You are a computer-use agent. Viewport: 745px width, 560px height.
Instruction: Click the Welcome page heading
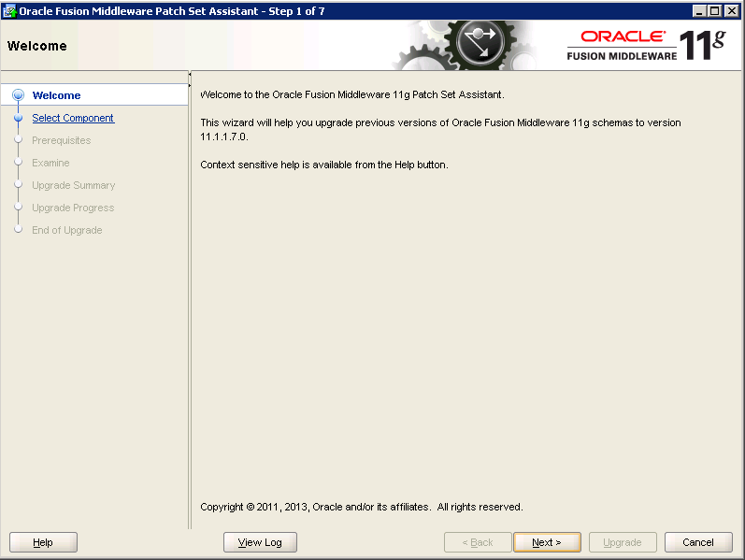(x=37, y=46)
